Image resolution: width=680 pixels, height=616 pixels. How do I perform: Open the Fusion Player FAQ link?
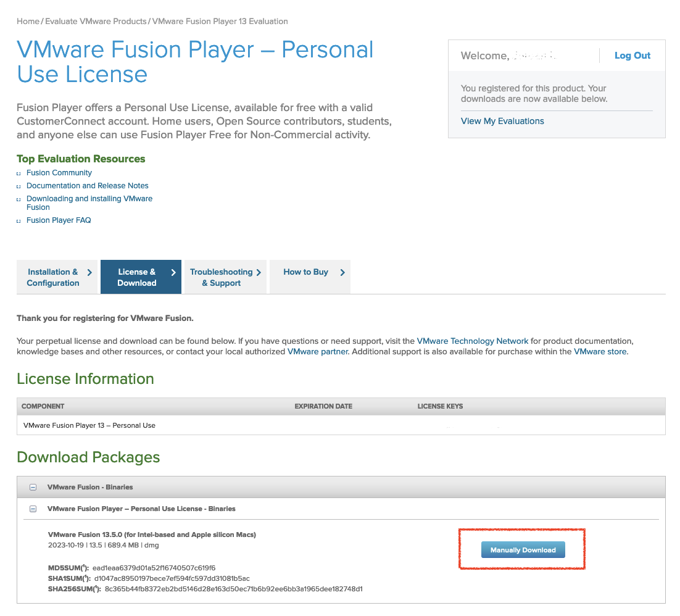point(59,220)
